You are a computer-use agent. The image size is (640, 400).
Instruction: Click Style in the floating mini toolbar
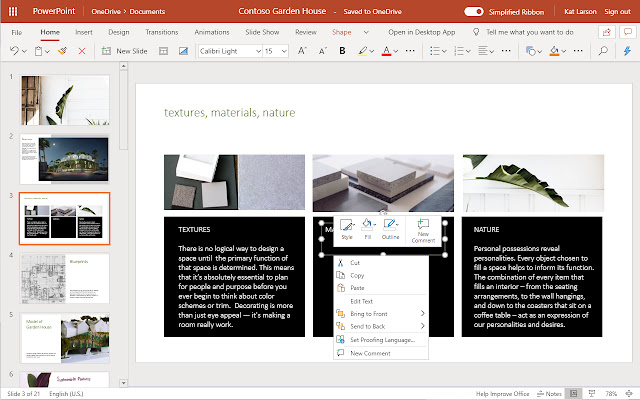345,229
